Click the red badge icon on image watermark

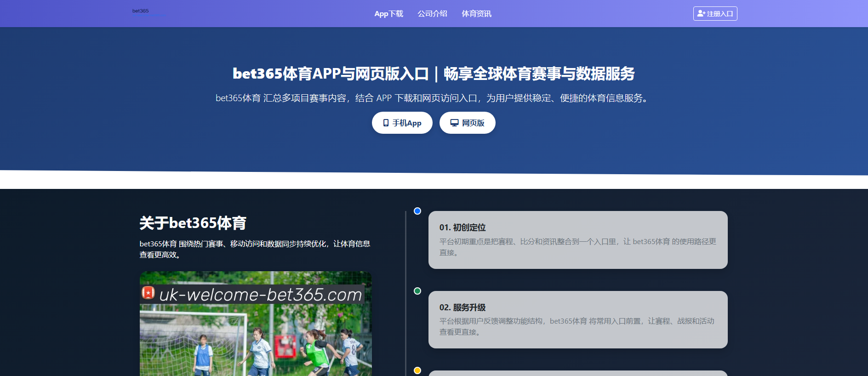pyautogui.click(x=148, y=293)
